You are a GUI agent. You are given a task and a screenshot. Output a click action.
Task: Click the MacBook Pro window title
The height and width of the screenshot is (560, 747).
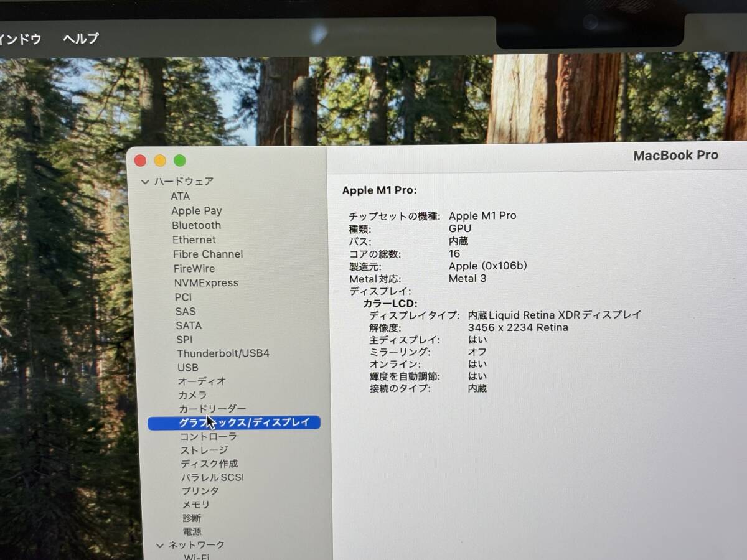coord(675,156)
